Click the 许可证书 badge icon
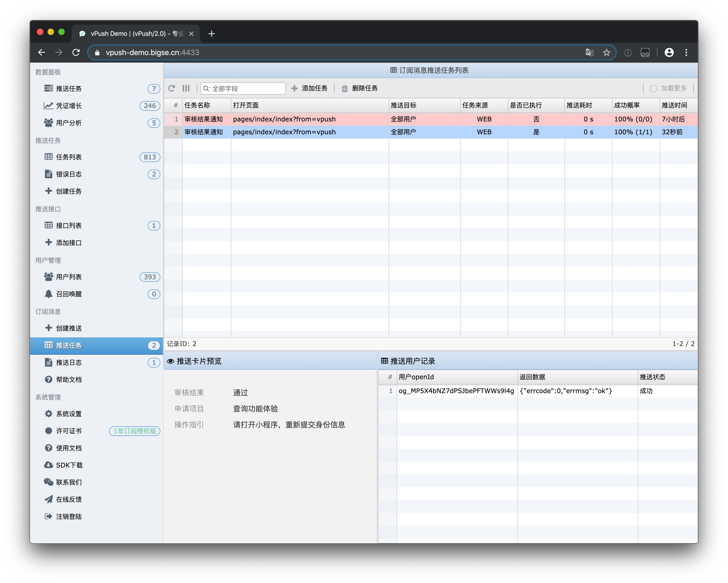728x583 pixels. click(x=49, y=431)
